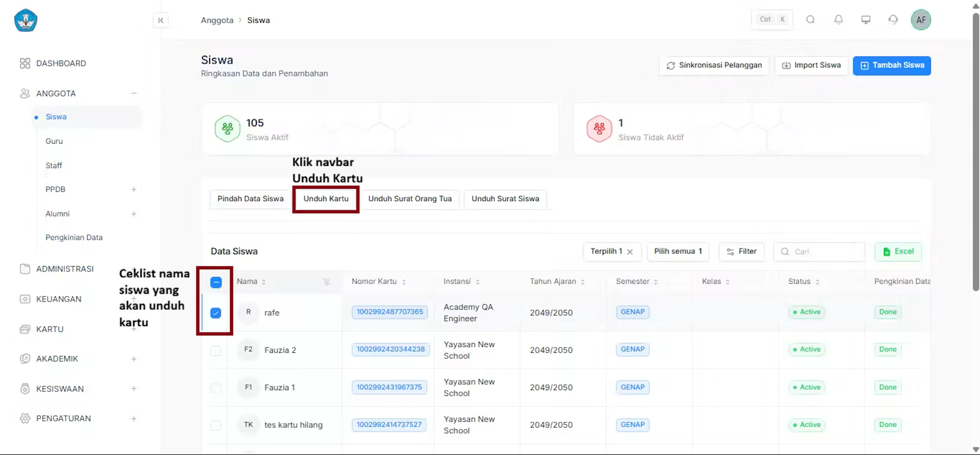
Task: Select the Unduh Surat Siswa tab
Action: coord(505,199)
